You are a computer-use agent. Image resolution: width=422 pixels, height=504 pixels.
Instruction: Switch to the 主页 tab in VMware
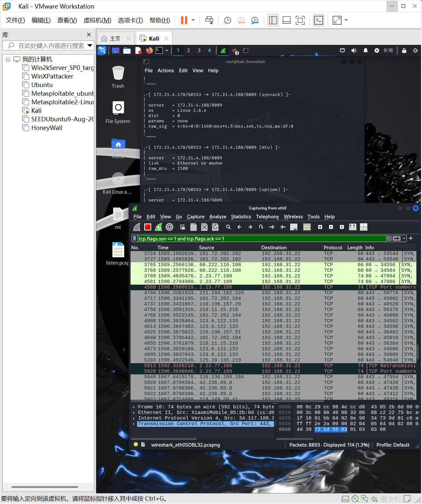tap(115, 39)
